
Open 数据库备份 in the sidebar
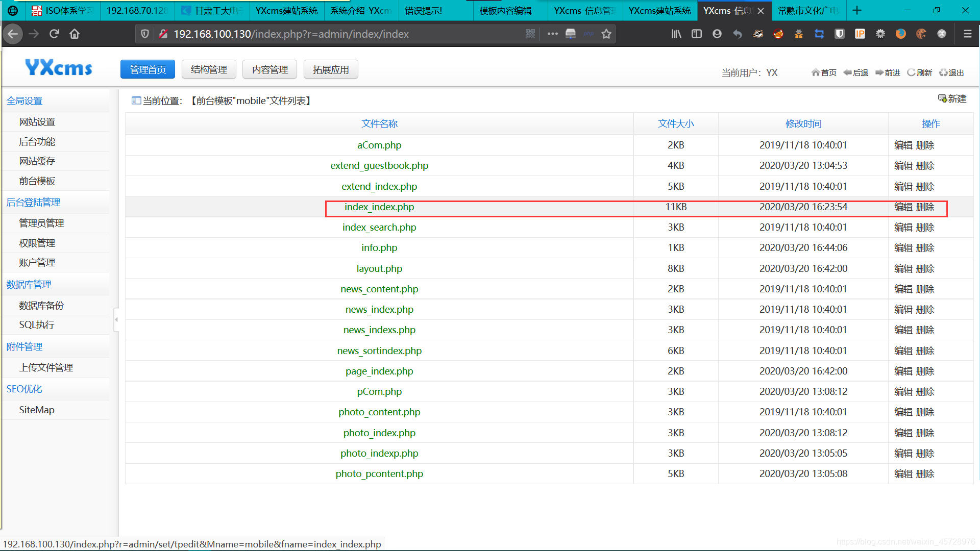[x=41, y=306]
